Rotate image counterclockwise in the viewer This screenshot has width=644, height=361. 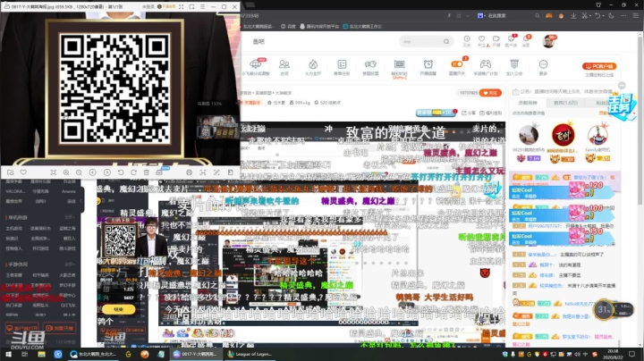pyautogui.click(x=121, y=172)
